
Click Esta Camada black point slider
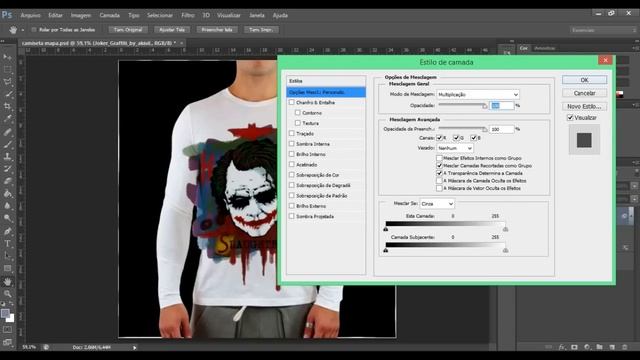point(386,229)
